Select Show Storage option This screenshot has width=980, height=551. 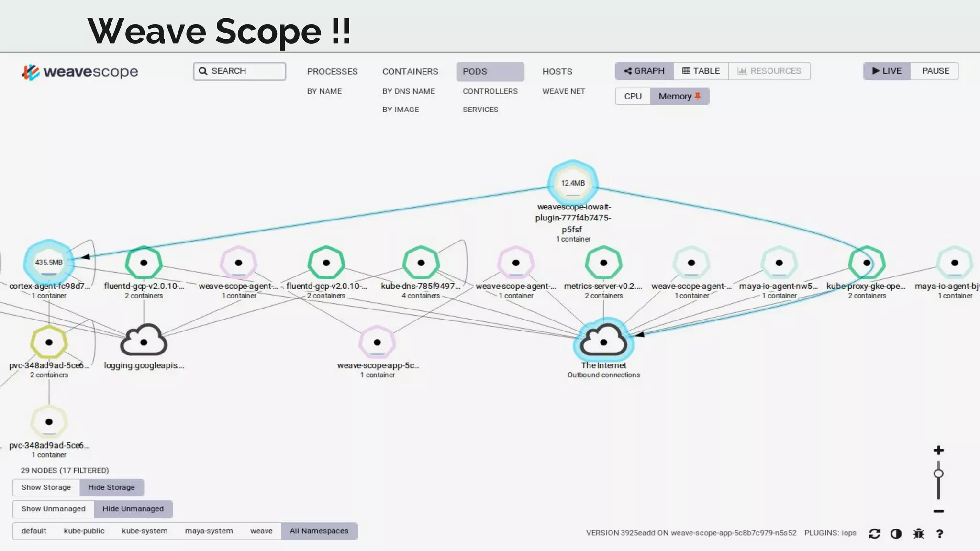[46, 487]
